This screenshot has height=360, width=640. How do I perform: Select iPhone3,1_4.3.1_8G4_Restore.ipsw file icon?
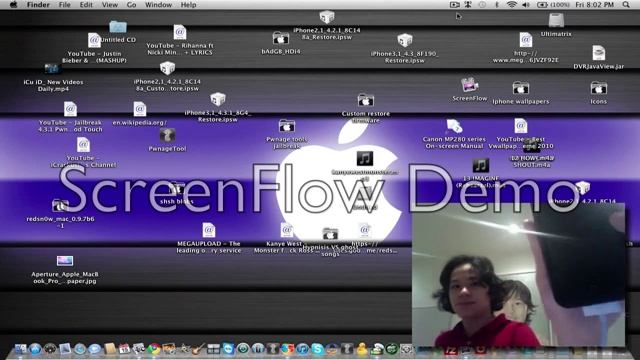point(218,99)
